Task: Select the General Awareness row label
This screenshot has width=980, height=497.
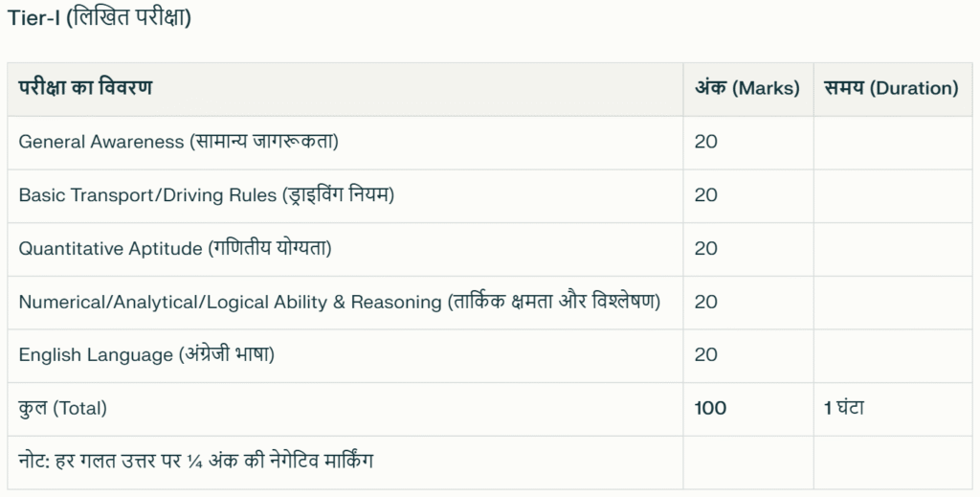Action: point(179,142)
